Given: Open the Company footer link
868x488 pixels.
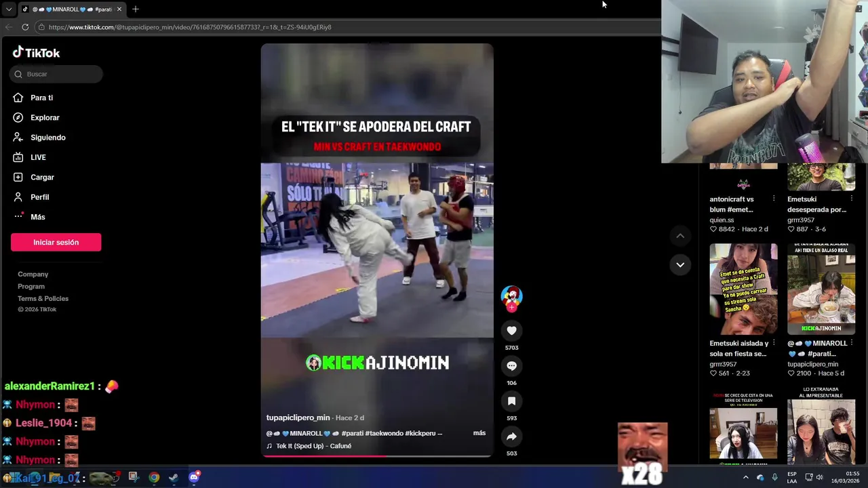Looking at the screenshot, I should coord(33,274).
